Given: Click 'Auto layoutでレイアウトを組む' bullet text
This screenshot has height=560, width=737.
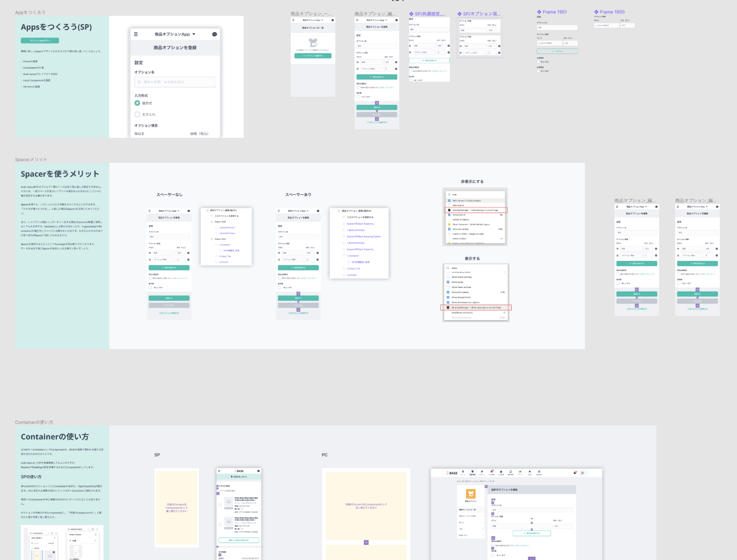Looking at the screenshot, I should tap(40, 74).
